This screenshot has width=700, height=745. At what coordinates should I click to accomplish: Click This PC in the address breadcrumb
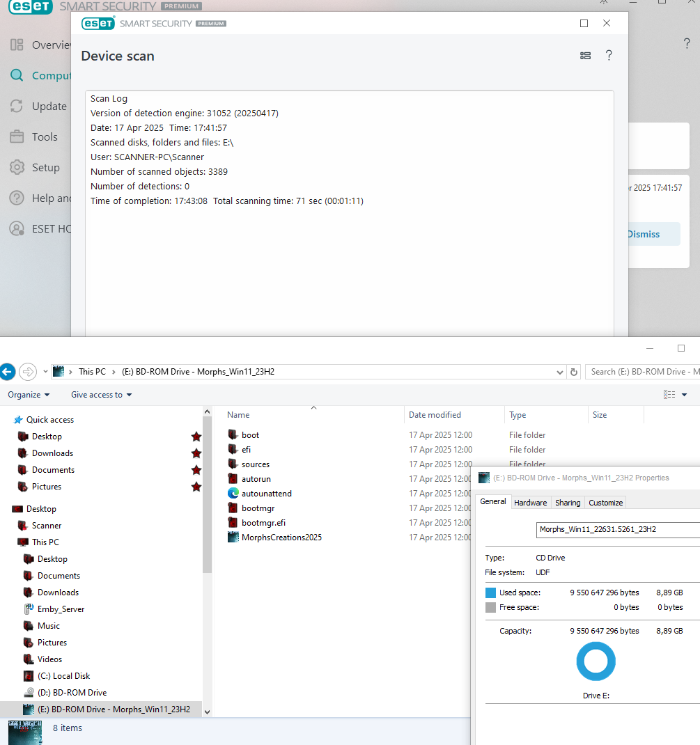coord(92,372)
